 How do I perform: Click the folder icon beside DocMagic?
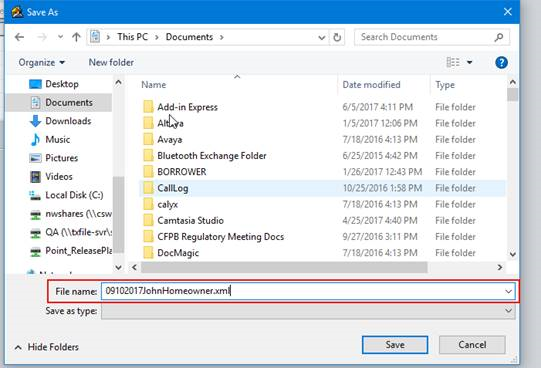click(x=148, y=253)
